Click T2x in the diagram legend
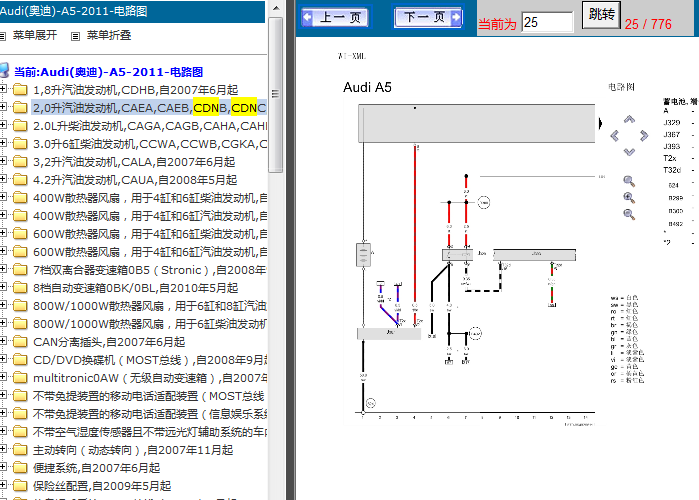 670,158
